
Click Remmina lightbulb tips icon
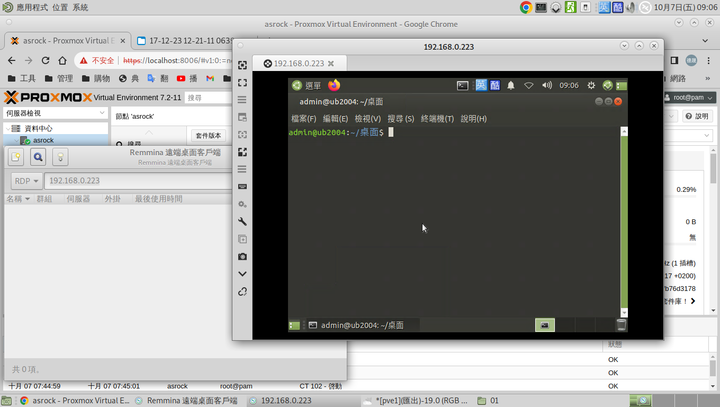[x=60, y=157]
